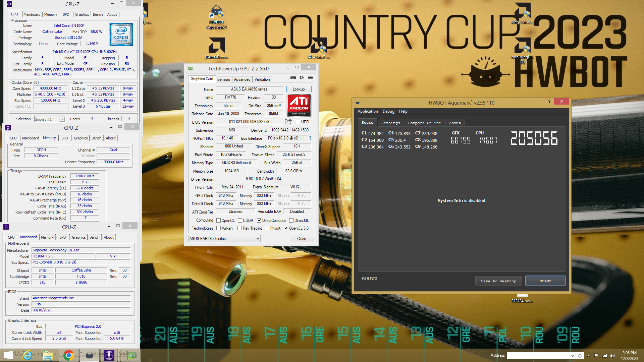644x362 pixels.
Task: Click the GPU-Z refresh icon
Action: [302, 77]
